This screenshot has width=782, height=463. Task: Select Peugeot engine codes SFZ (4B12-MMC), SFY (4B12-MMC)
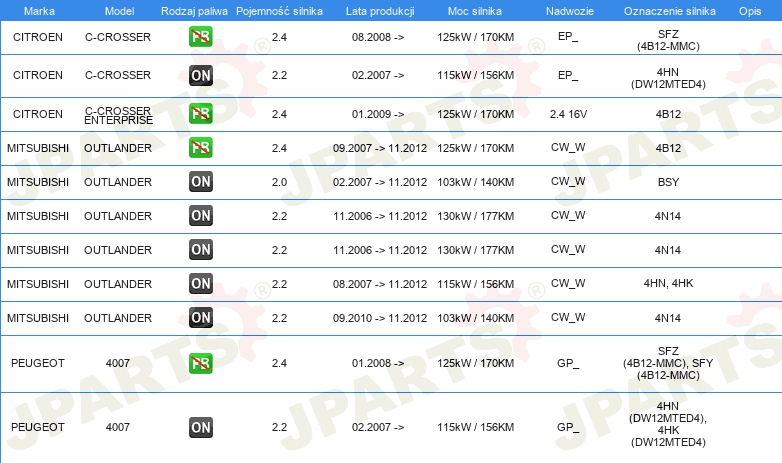pos(668,363)
